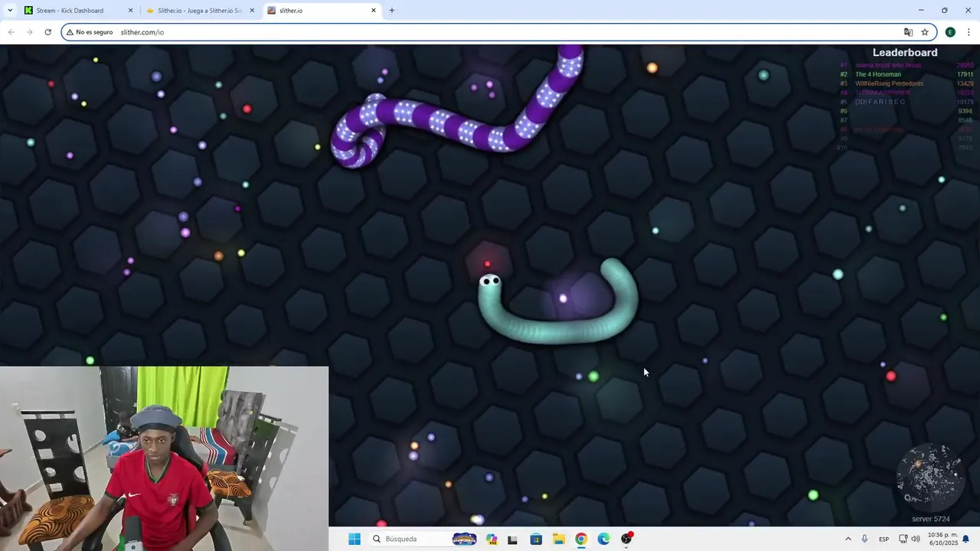
Task: Click leaderboard entry 'The 4 Horseman'
Action: click(x=878, y=74)
